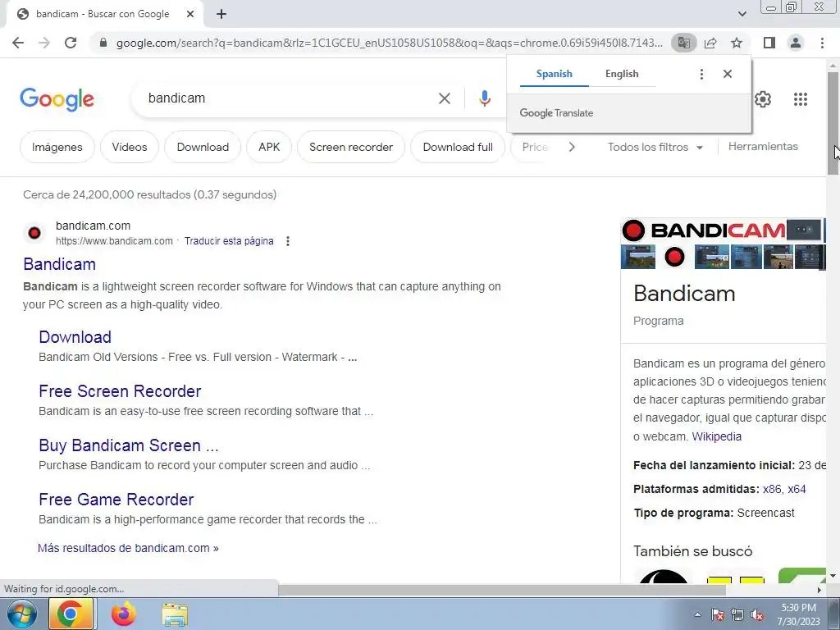Click the page scroll down arrow
The width and height of the screenshot is (840, 630).
point(833,576)
